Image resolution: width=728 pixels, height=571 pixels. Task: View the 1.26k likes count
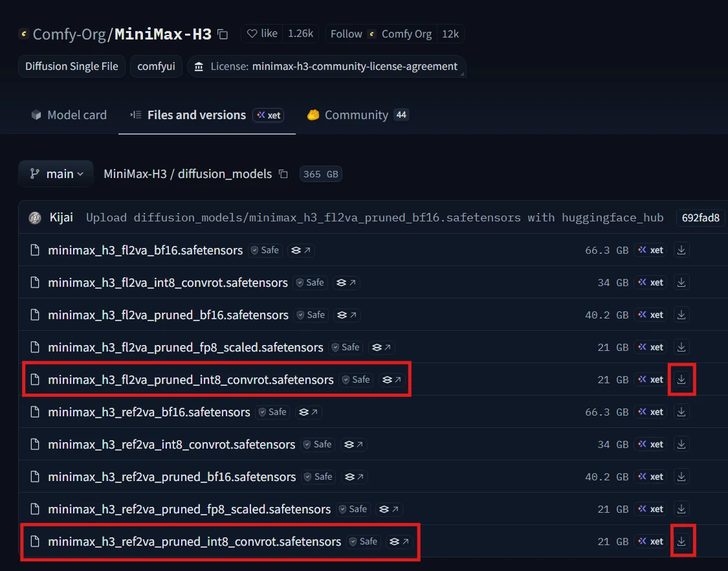pos(300,34)
